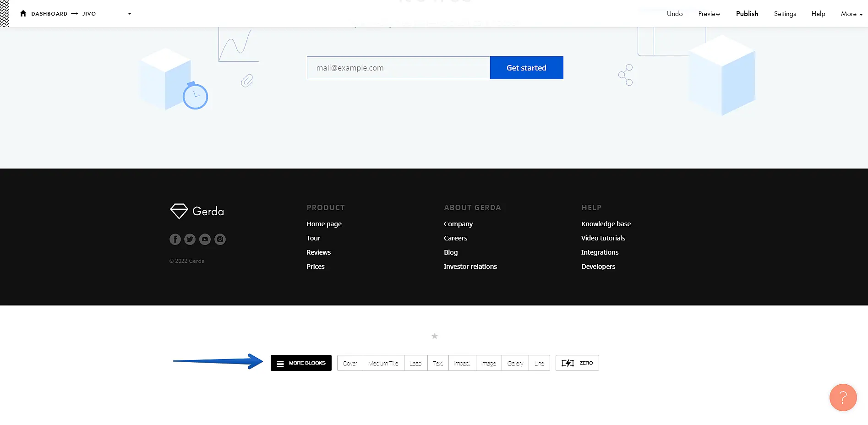This screenshot has height=425, width=868.
Task: Click the Tilda zigzag logo
Action: coord(5,13)
